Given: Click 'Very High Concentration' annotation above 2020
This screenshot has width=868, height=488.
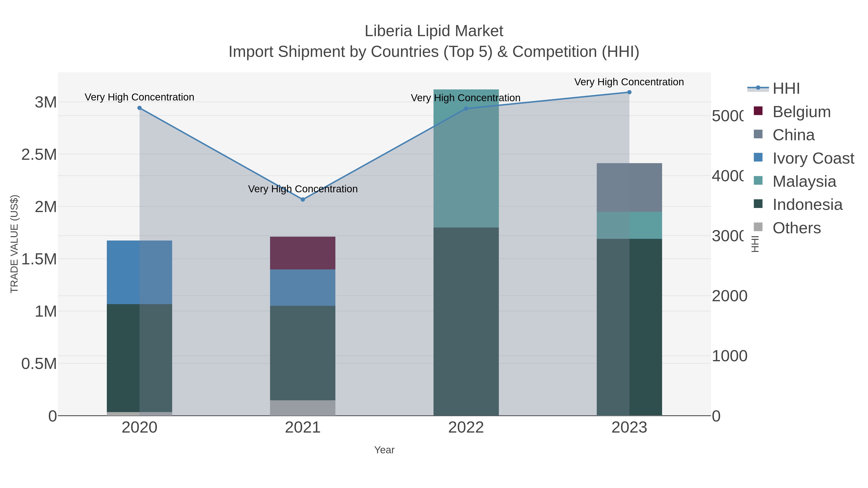Looking at the screenshot, I should [x=140, y=97].
